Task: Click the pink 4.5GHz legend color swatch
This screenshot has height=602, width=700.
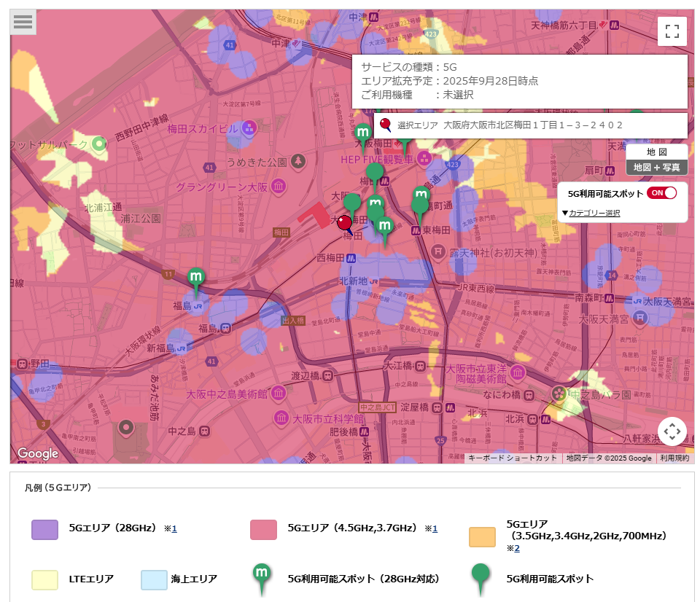Action: pyautogui.click(x=263, y=530)
